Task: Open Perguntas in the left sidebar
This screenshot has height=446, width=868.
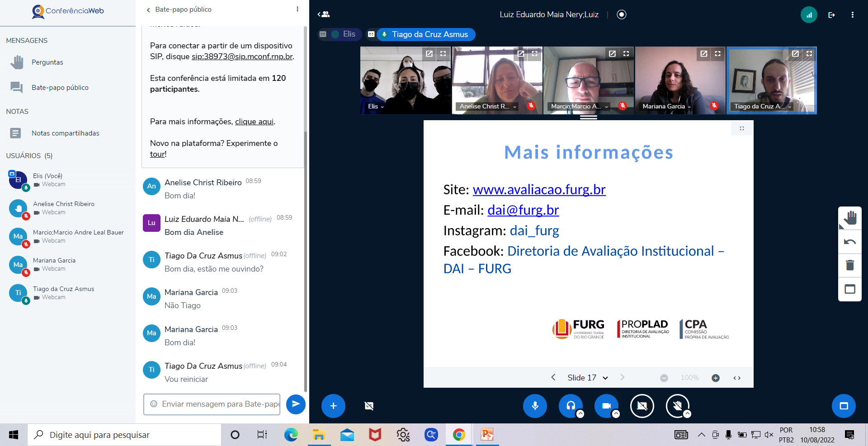Action: coord(47,62)
